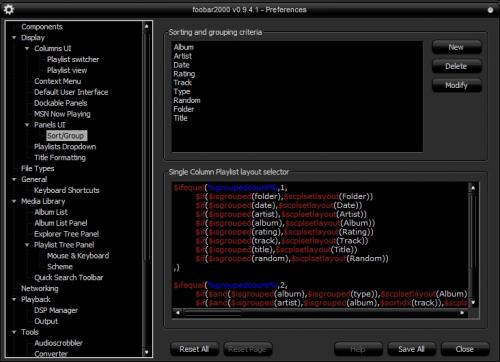Collapse the Playlist Tree Panel node
500x362 pixels.
(27, 245)
